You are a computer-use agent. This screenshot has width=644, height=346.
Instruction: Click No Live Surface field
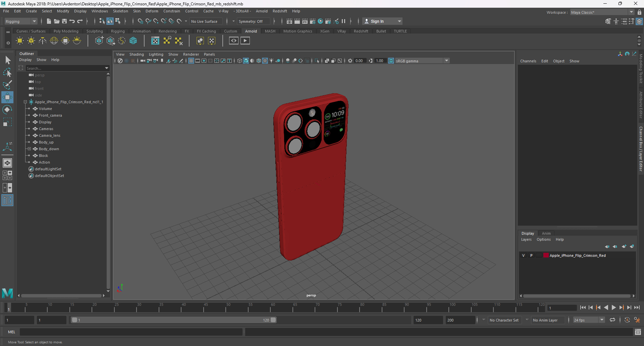[206, 21]
